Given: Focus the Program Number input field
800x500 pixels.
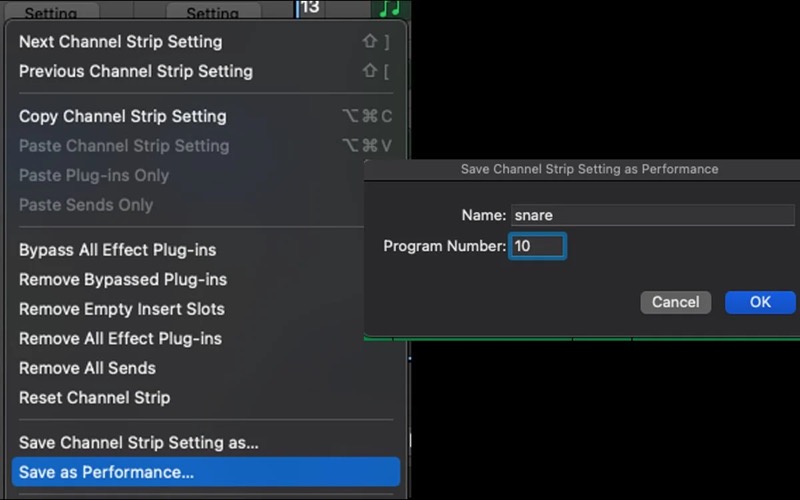Looking at the screenshot, I should (x=537, y=246).
